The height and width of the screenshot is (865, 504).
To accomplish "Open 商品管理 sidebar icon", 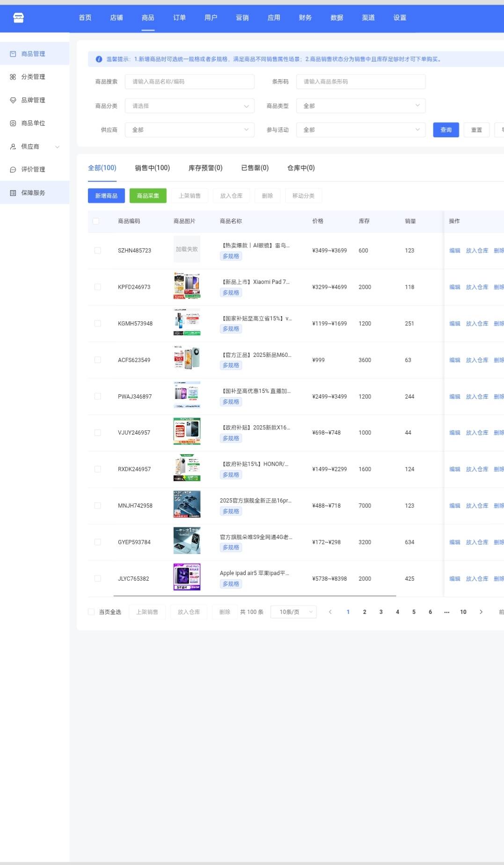I will 13,54.
